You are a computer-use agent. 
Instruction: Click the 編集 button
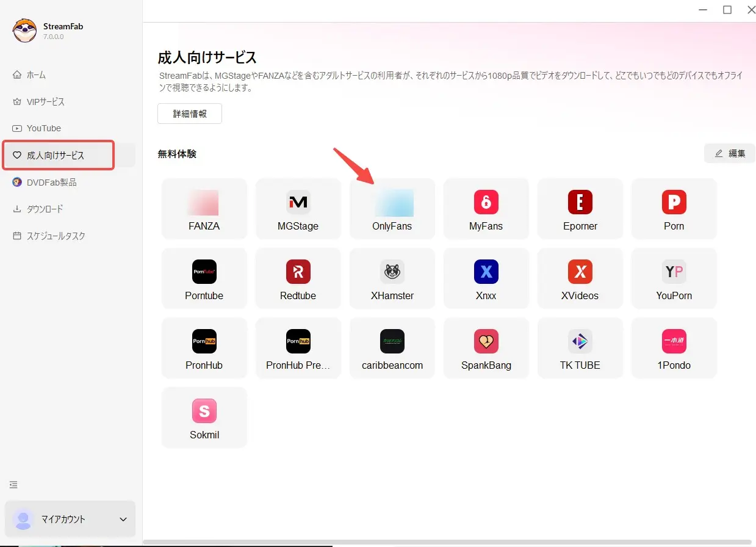click(x=730, y=153)
